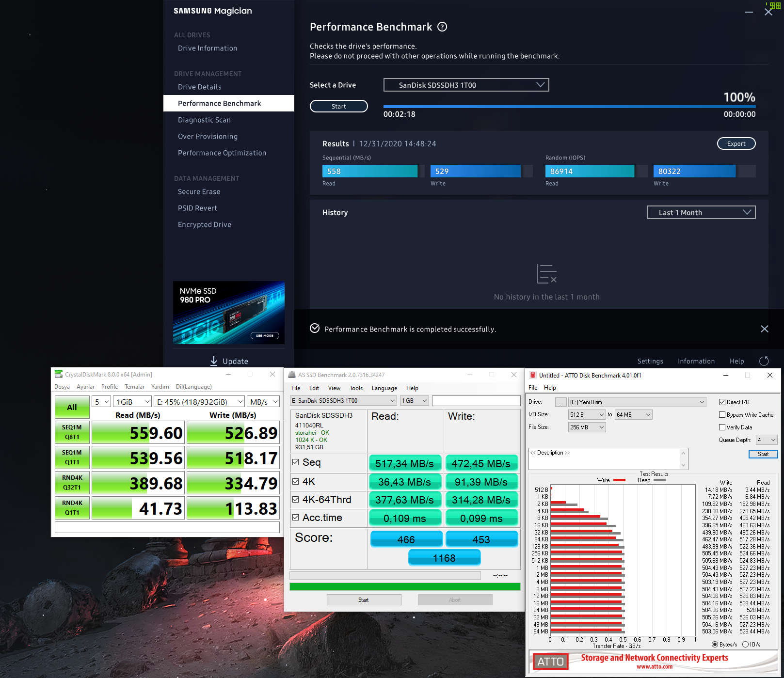784x678 pixels.
Task: Click the Update download arrow icon
Action: 214,361
